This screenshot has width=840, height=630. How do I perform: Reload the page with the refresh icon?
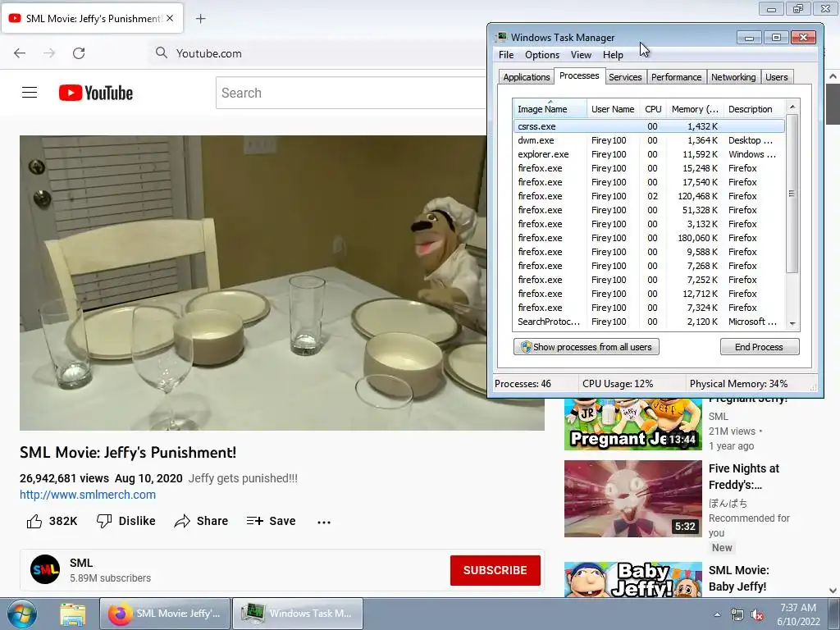tap(79, 53)
